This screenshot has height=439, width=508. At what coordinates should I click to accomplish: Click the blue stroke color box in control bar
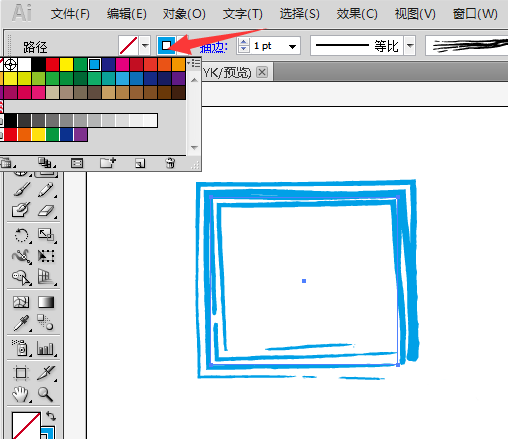(166, 45)
